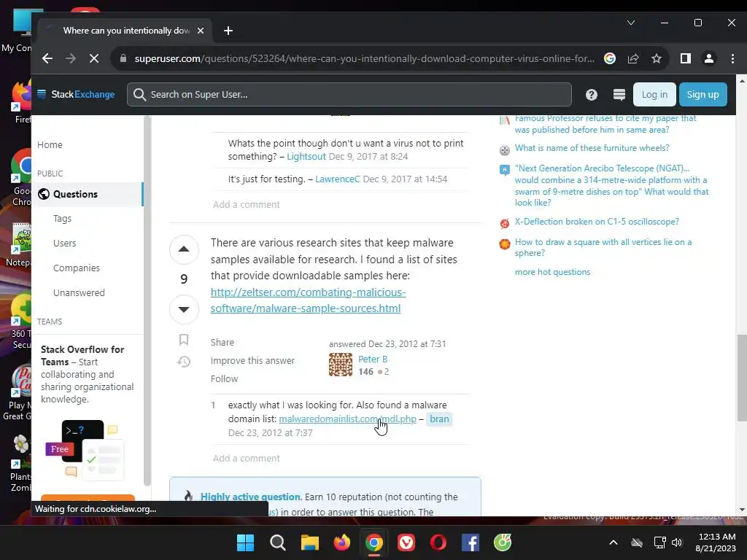Open Opera from the taskbar
The height and width of the screenshot is (560, 747).
pyautogui.click(x=438, y=542)
